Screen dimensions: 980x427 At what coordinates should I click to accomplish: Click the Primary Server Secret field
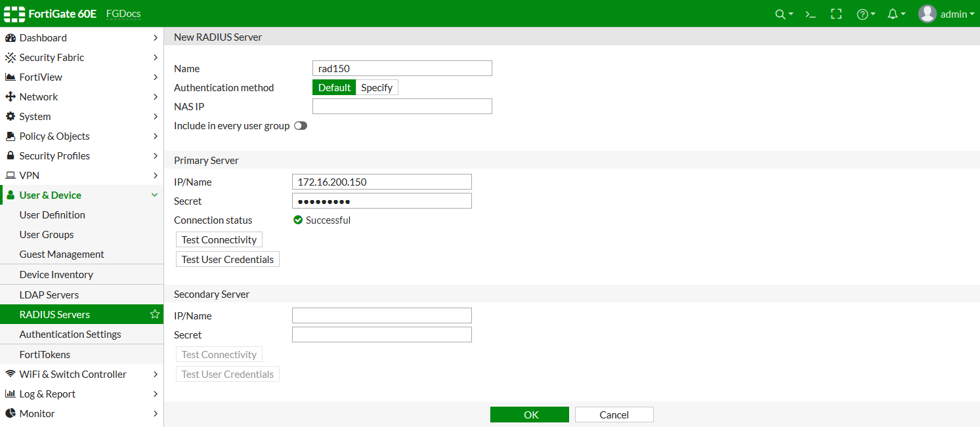[382, 201]
